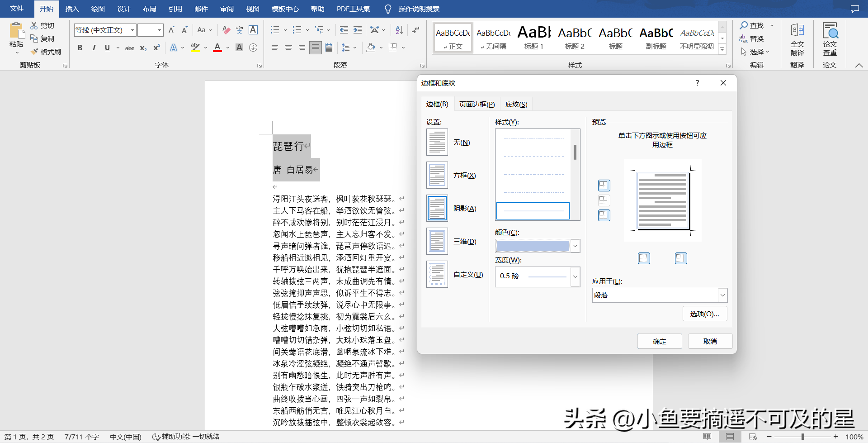The image size is (868, 443).
Task: Click Cancel in Borders dialog
Action: tap(710, 341)
